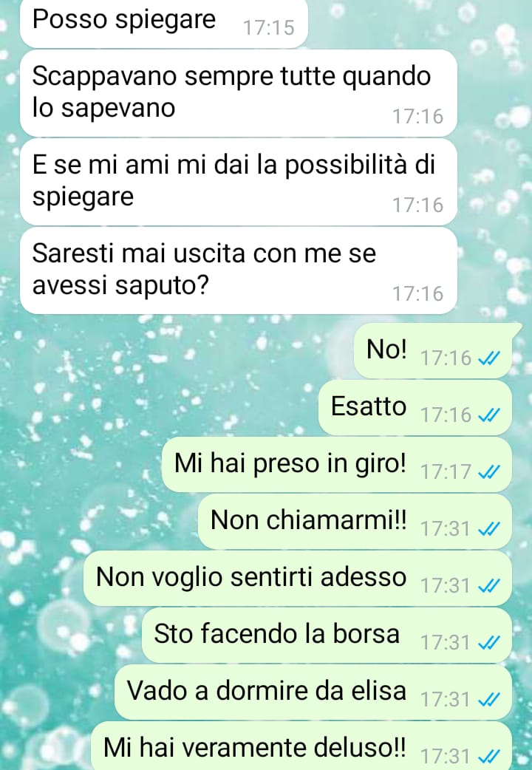Screen dimensions: 532x770
Task: Tap the blue double ticks next to 'Esatto'
Action: (x=488, y=415)
